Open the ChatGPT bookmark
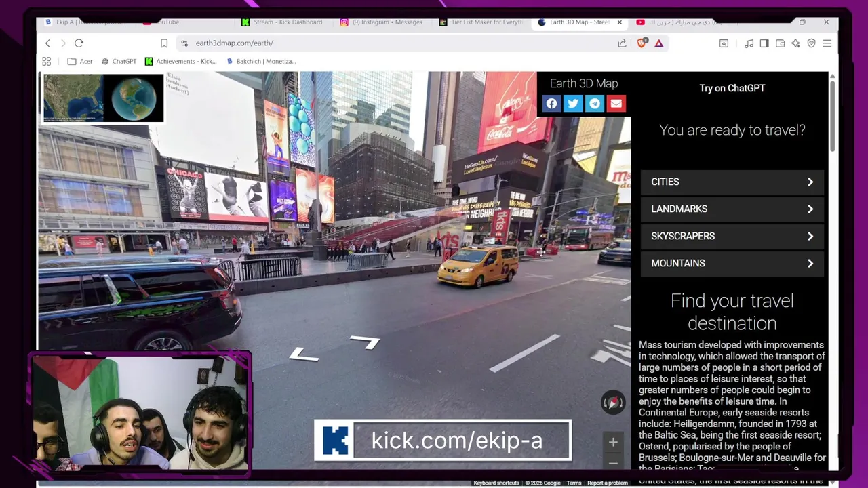 119,61
